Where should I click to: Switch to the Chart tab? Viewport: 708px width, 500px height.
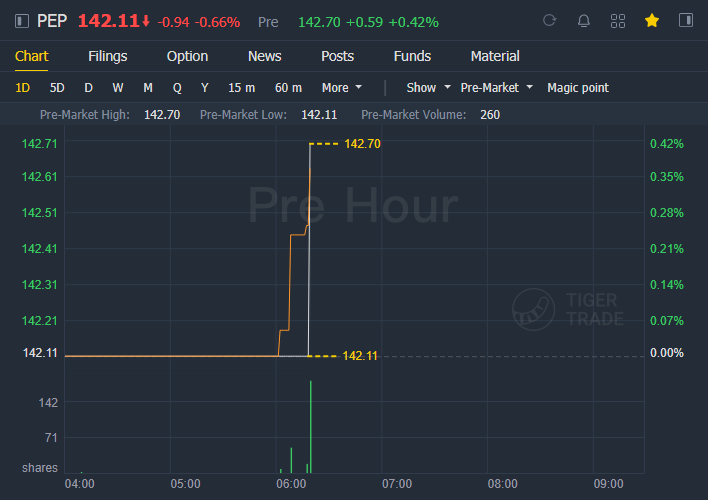tap(31, 56)
